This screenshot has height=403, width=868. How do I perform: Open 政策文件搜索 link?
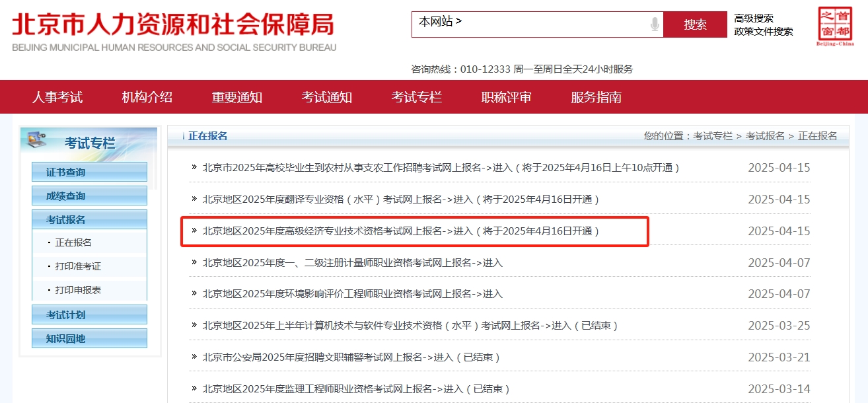764,32
